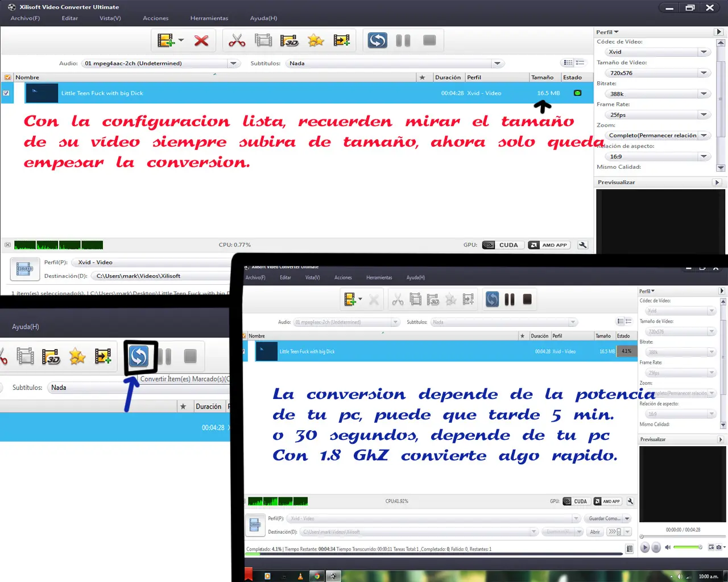Open aspect ratio 16:9 dropdown in top window
728x582 pixels.
(x=657, y=156)
